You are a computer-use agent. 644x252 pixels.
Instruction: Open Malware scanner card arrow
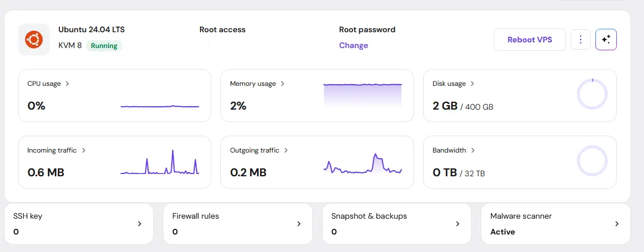[616, 224]
